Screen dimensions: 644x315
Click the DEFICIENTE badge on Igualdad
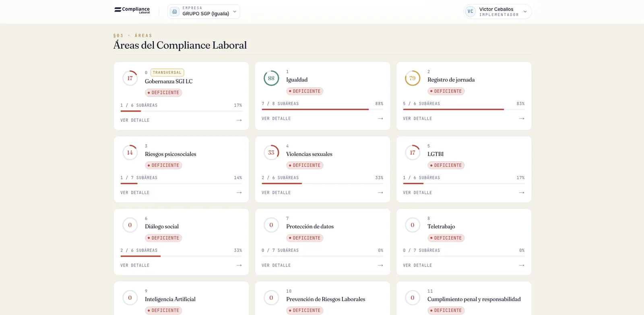coord(305,91)
